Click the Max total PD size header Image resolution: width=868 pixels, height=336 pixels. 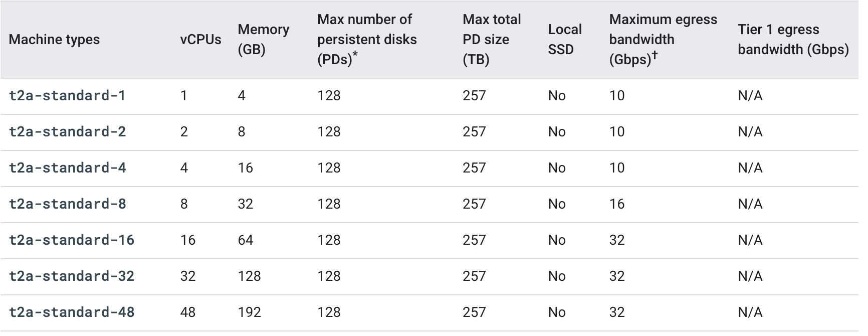coord(491,40)
